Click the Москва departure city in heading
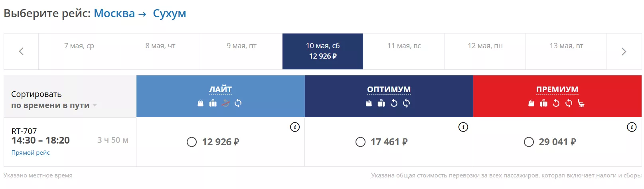 coord(114,14)
